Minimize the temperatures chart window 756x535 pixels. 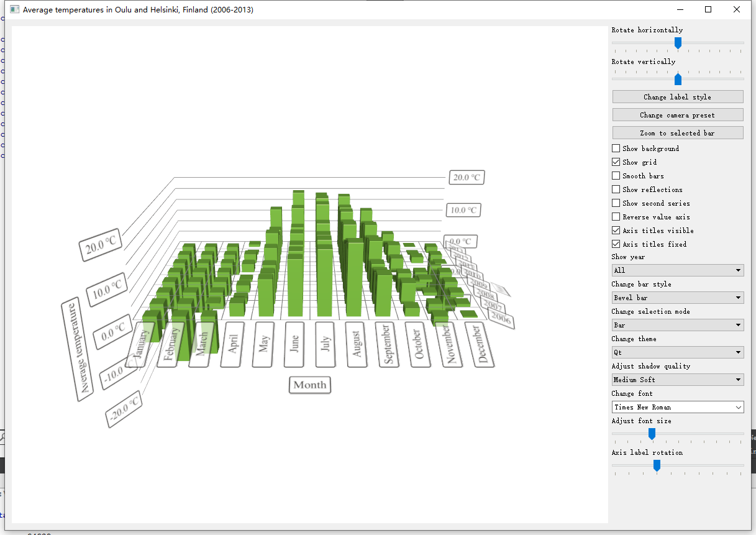pyautogui.click(x=680, y=9)
